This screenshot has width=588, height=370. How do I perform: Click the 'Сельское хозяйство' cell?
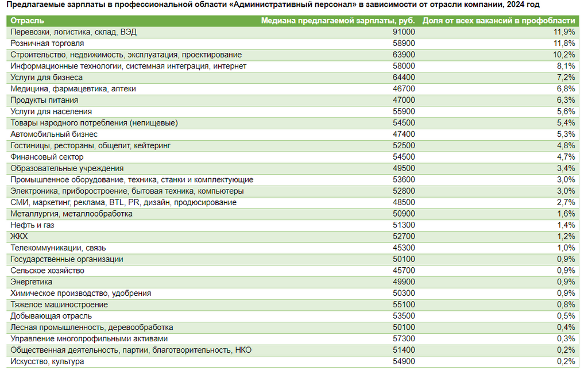[47, 271]
